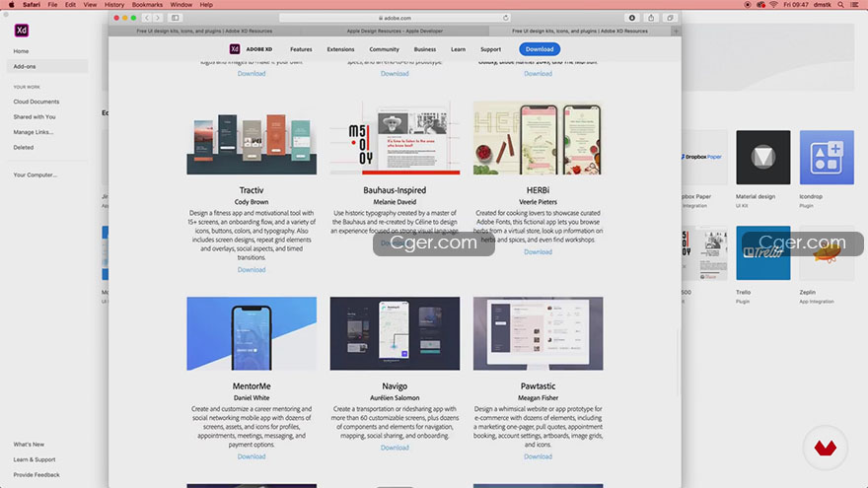Click the Pawtastic preview thumbnail
Viewport: 868px width, 488px height.
(539, 333)
